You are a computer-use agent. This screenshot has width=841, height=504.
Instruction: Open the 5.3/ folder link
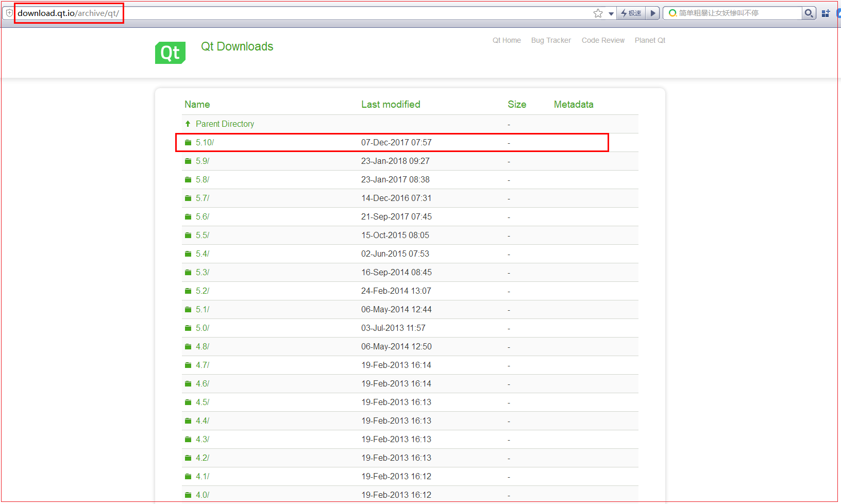coord(203,273)
